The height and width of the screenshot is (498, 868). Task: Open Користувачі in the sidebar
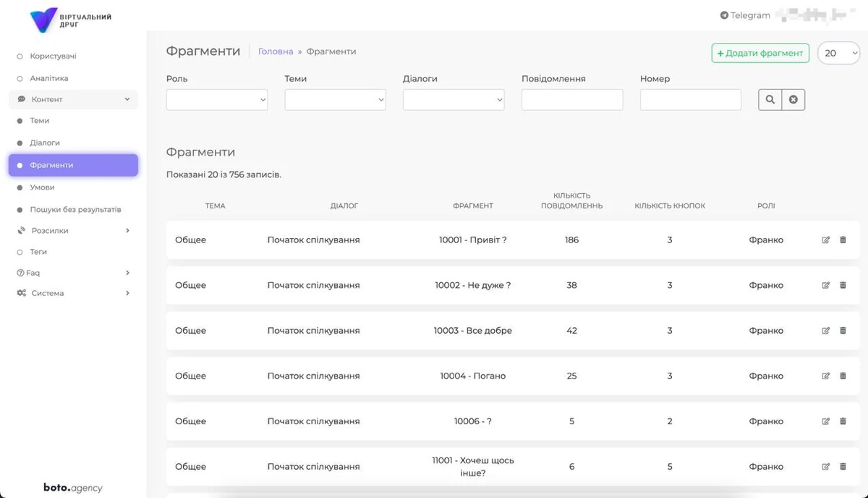(x=53, y=56)
